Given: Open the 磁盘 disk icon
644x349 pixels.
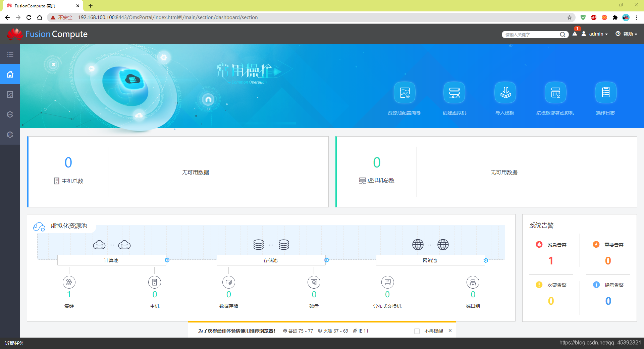Looking at the screenshot, I should tap(314, 282).
